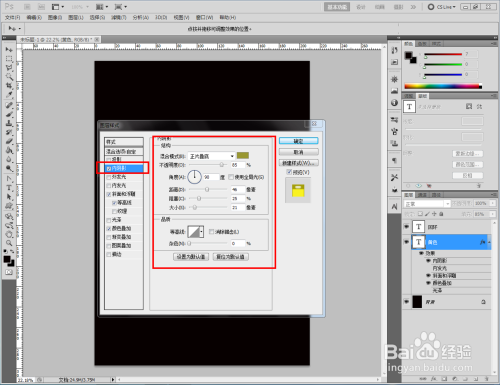Image resolution: width=500 pixels, height=385 pixels.
Task: Open the Paragraph panel icon in dock
Action: [x=395, y=161]
